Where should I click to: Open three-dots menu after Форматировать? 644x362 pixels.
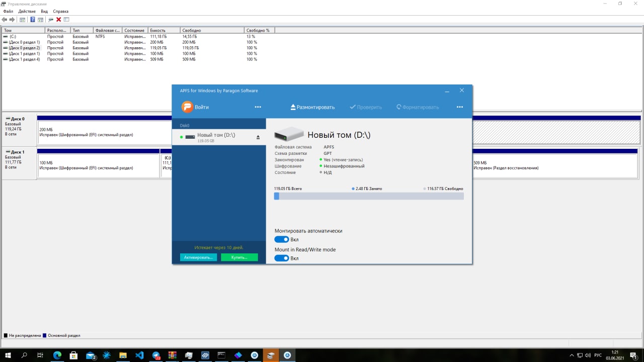click(x=459, y=107)
